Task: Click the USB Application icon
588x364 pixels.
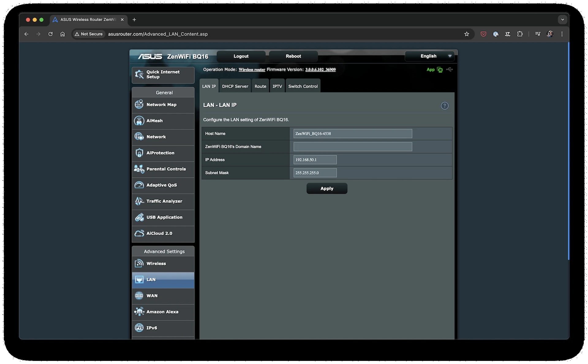Action: 139,217
